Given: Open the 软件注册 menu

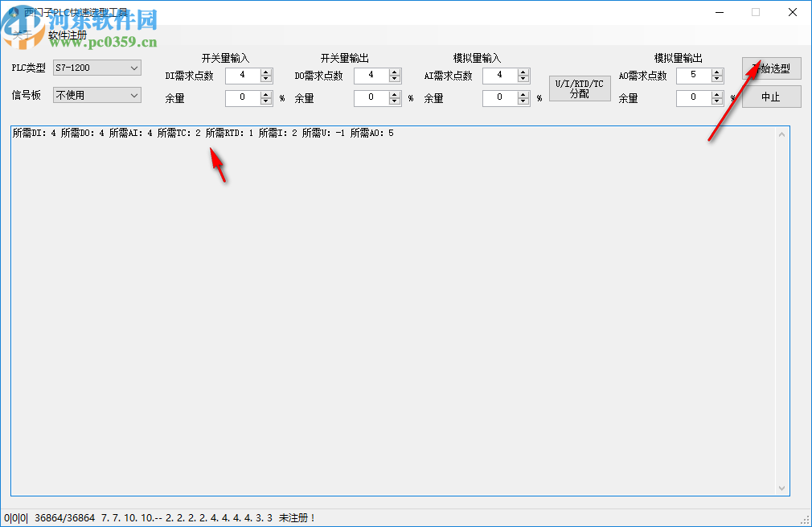Looking at the screenshot, I should [66, 35].
